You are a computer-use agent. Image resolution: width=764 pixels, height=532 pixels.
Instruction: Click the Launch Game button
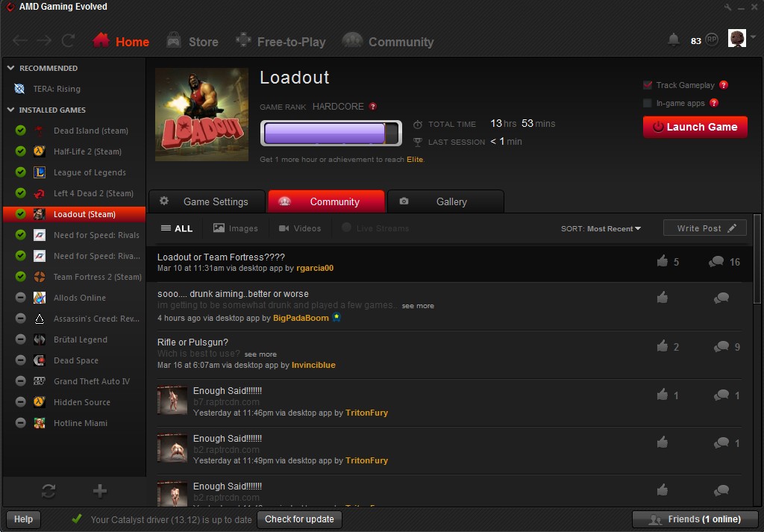pyautogui.click(x=695, y=127)
